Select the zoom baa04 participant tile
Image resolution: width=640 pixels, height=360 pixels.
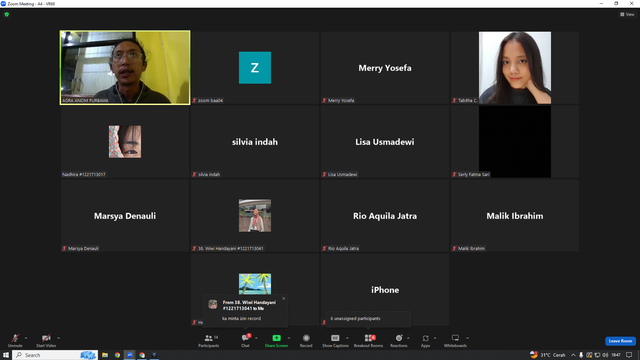pyautogui.click(x=255, y=68)
